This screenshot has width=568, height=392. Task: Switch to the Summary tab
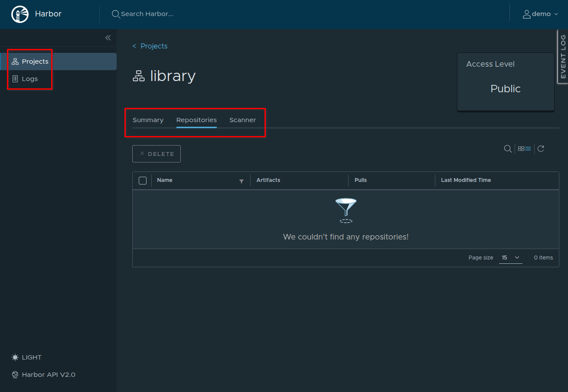(148, 120)
